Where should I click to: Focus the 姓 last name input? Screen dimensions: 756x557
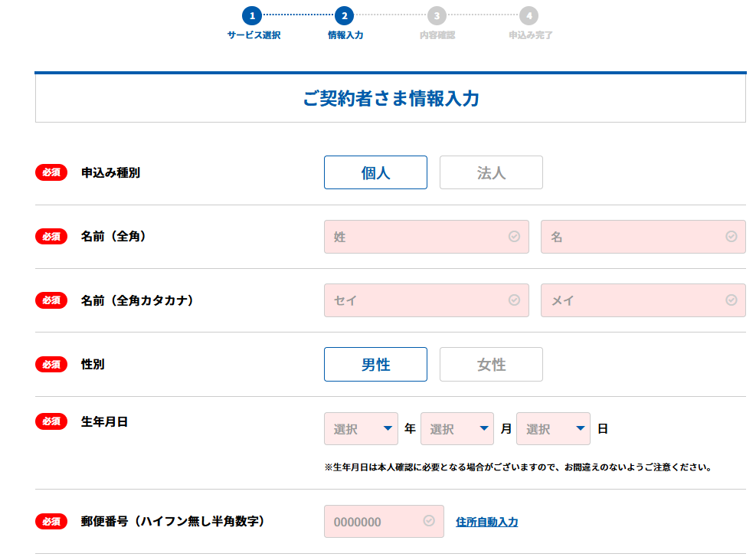coord(417,237)
